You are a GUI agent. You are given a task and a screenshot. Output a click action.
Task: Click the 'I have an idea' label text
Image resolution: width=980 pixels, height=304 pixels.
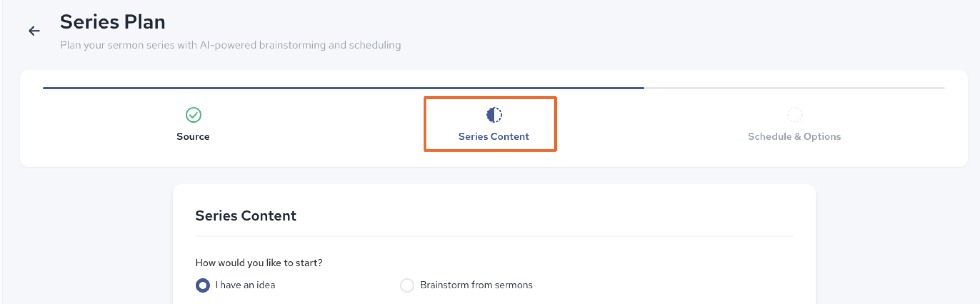(245, 285)
